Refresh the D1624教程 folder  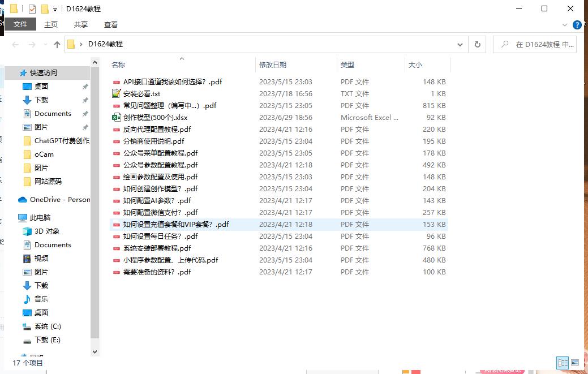[478, 45]
